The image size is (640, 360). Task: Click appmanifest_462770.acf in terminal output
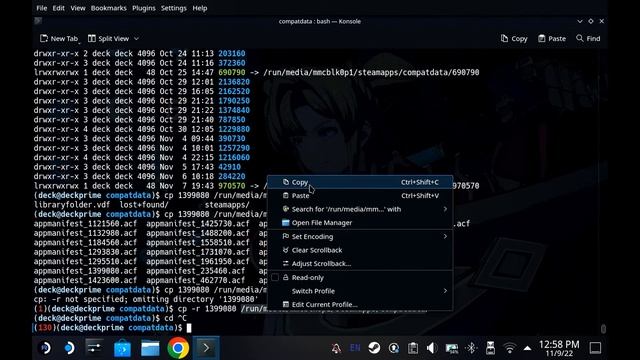tap(196, 280)
